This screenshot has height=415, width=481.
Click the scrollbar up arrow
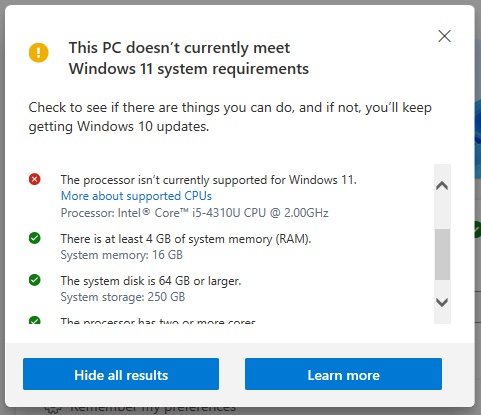click(442, 185)
